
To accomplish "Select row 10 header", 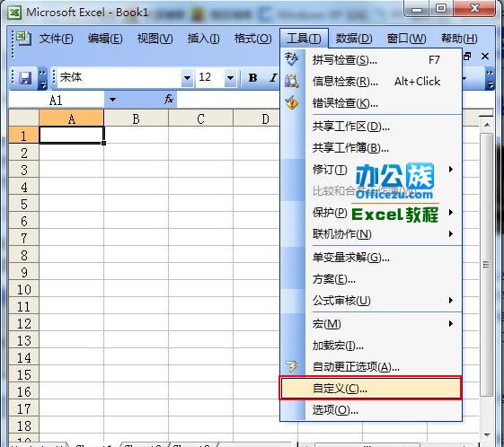I will [23, 289].
